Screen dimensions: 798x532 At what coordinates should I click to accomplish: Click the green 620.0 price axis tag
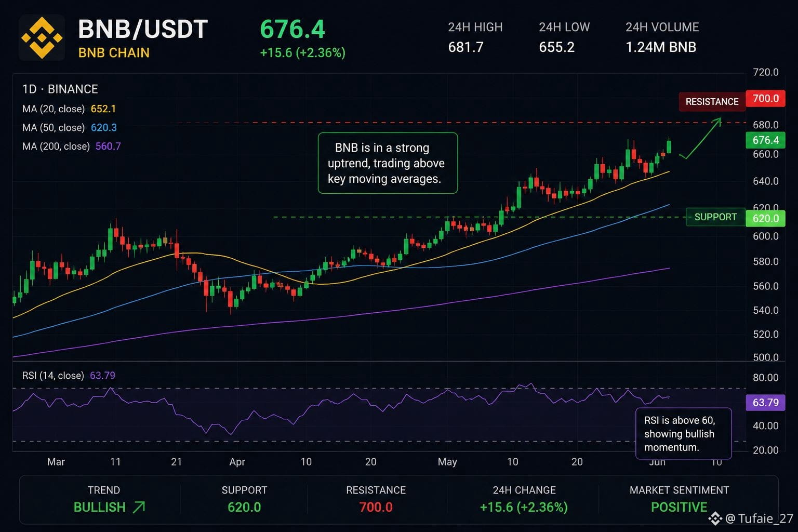click(765, 218)
